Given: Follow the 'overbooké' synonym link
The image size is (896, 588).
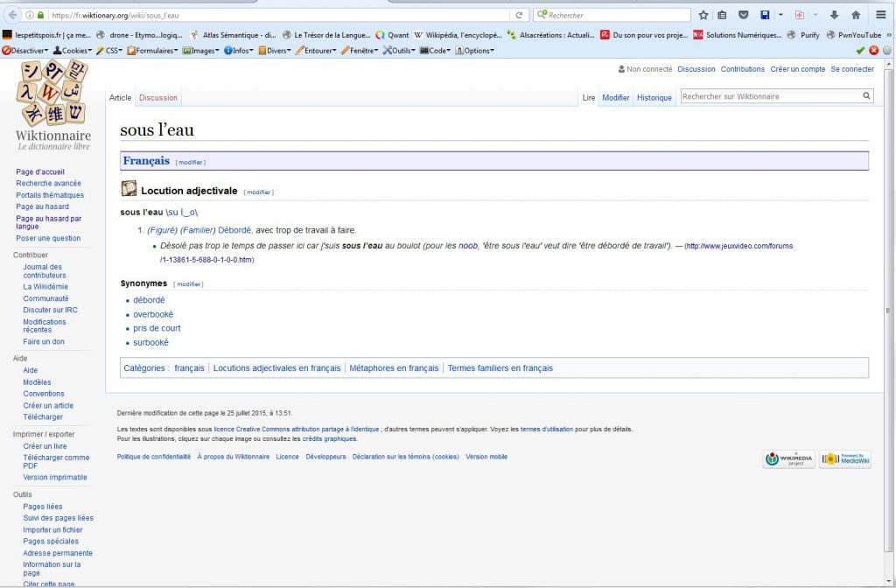Looking at the screenshot, I should point(153,314).
